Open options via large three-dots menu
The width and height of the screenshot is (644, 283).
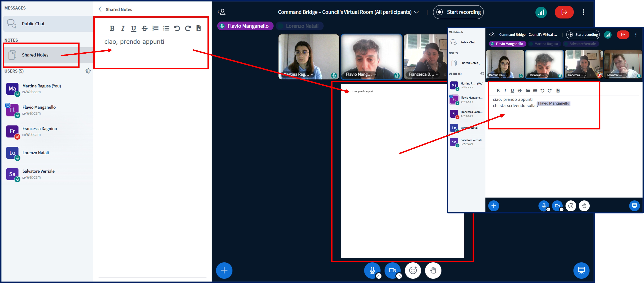583,12
